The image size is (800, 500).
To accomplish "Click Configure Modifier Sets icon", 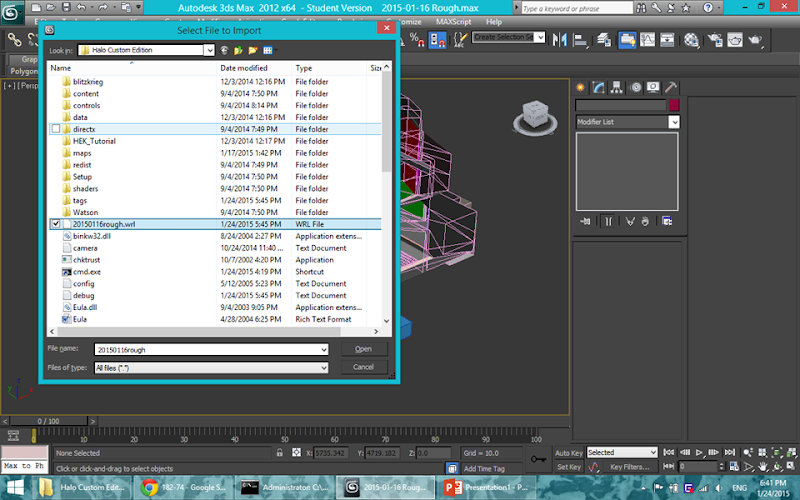I will pos(667,221).
